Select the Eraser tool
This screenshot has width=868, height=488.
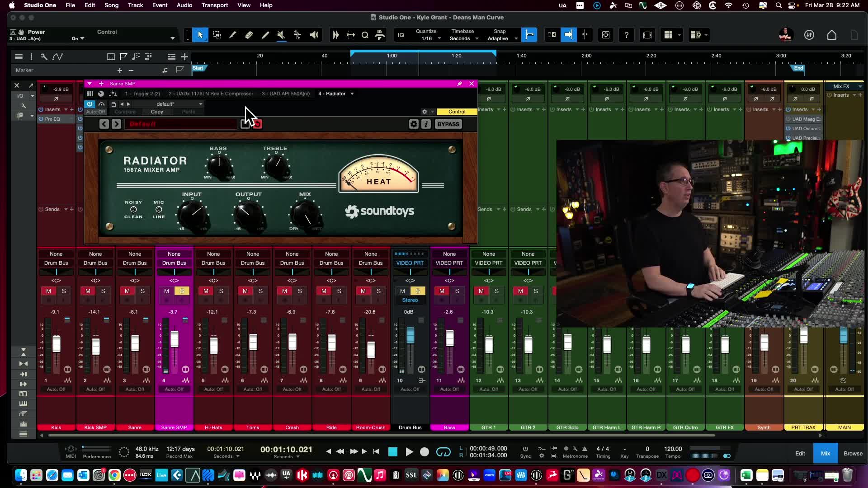coord(249,35)
